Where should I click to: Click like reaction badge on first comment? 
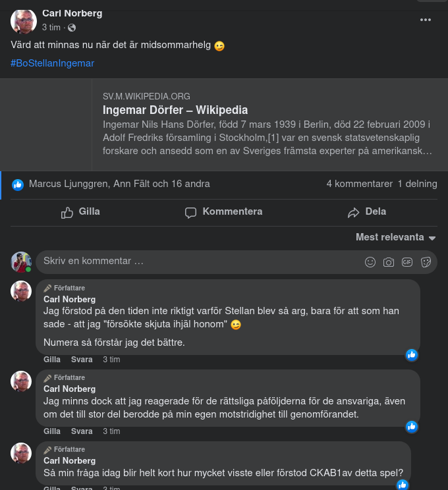point(412,355)
